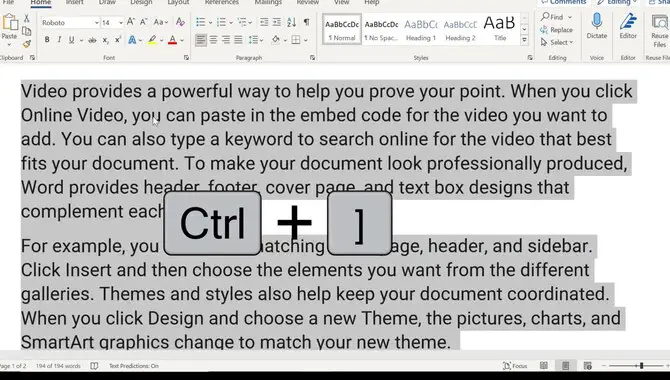
Task: Apply Heading 1 style
Action: [421, 30]
